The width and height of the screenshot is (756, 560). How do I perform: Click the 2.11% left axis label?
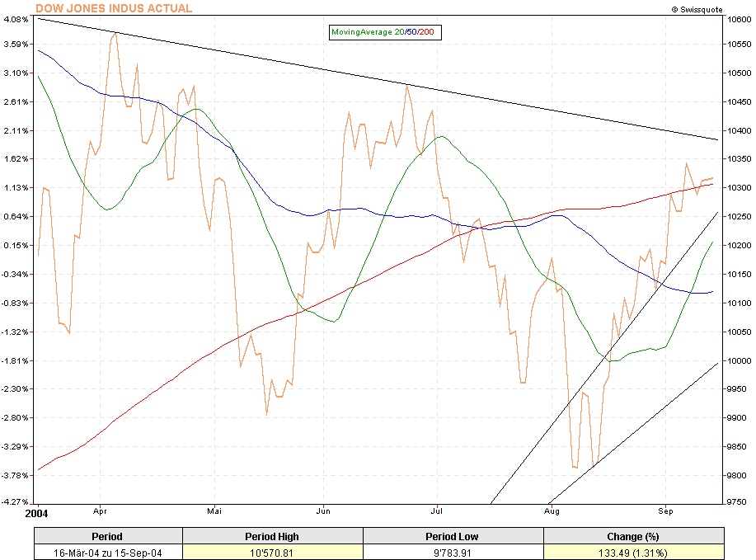pyautogui.click(x=16, y=130)
